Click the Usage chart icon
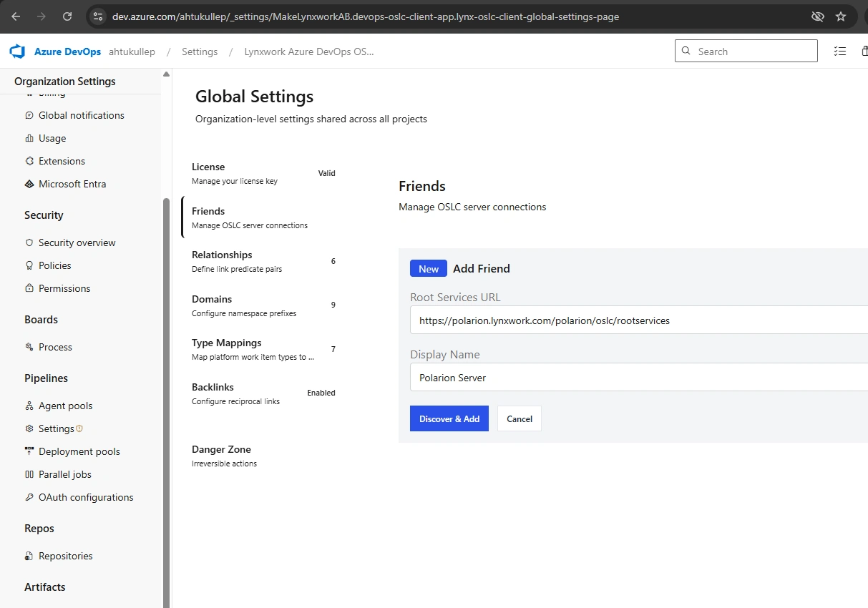This screenshot has width=868, height=608. pyautogui.click(x=29, y=138)
